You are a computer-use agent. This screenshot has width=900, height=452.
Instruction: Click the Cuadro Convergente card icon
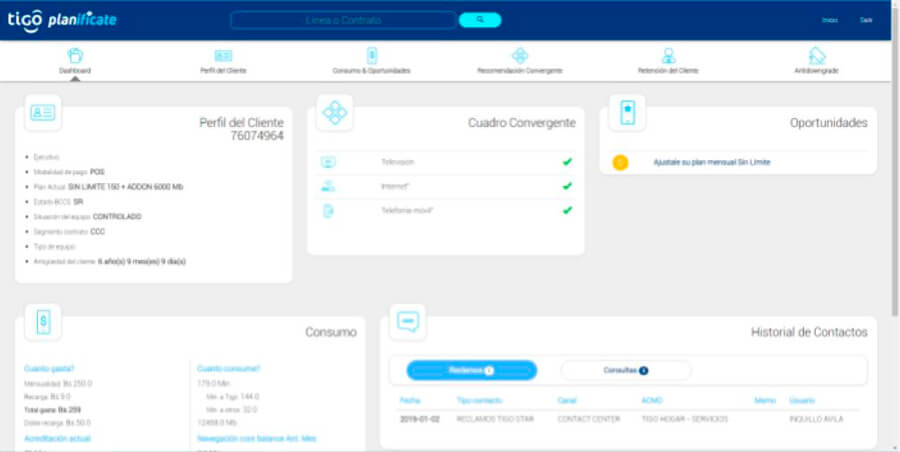(x=335, y=113)
